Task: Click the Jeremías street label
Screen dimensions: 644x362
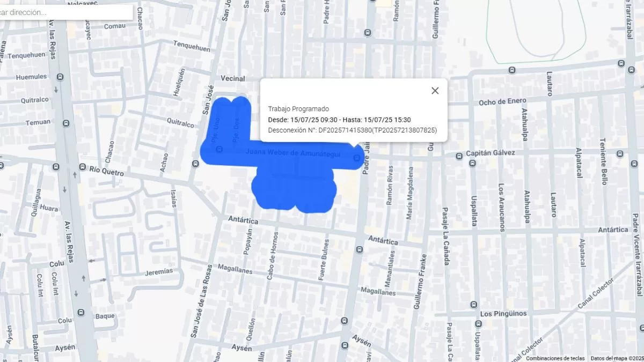Action: (x=159, y=272)
